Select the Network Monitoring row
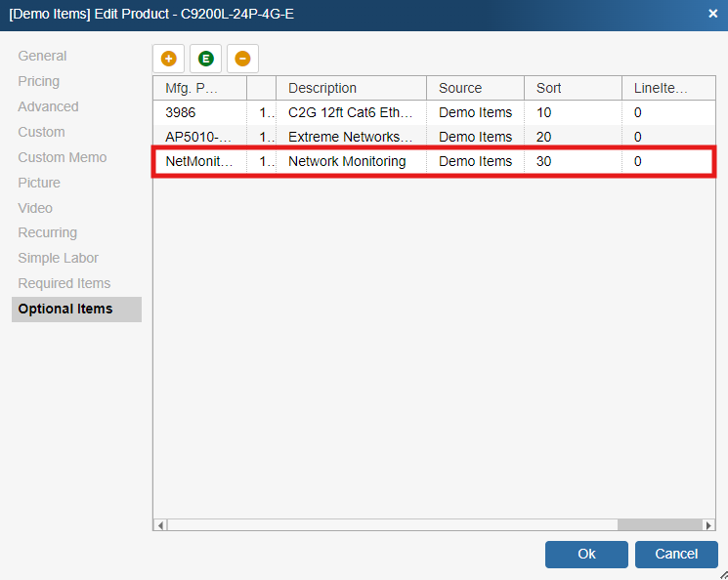This screenshot has height=580, width=728. (x=347, y=161)
